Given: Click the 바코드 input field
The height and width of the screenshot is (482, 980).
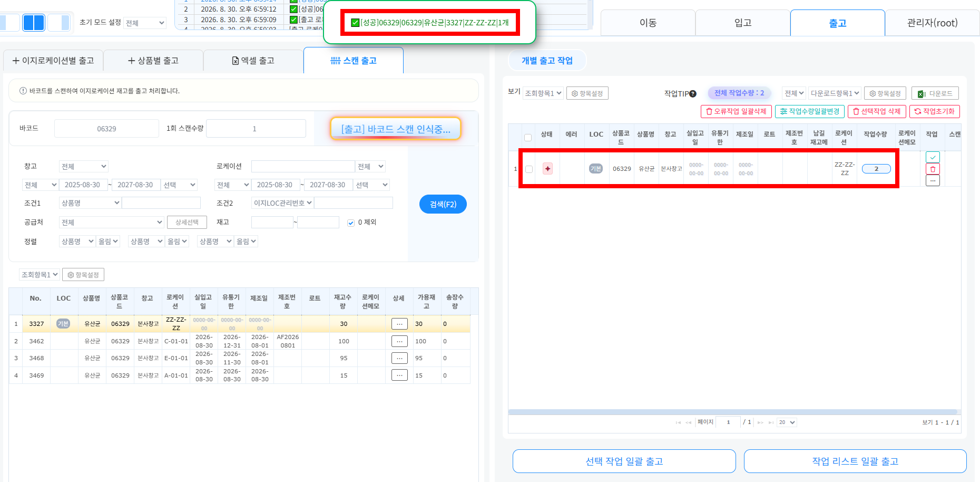Looking at the screenshot, I should tap(106, 129).
